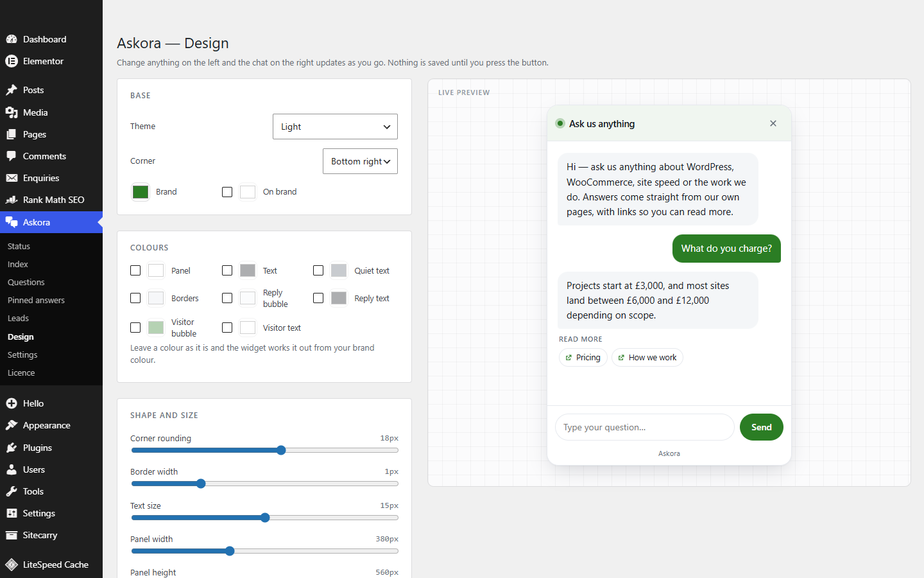
Task: Tick the Reply bubble colour checkbox
Action: [227, 298]
